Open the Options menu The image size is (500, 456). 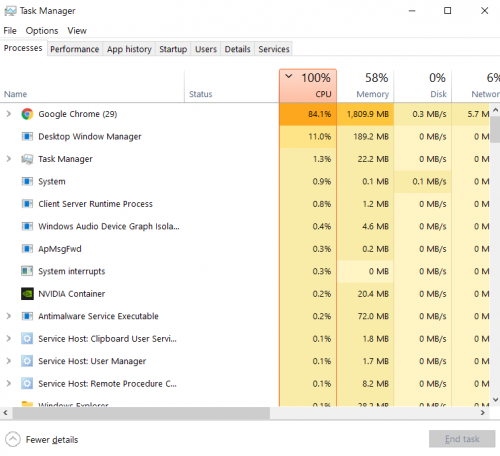pyautogui.click(x=42, y=31)
